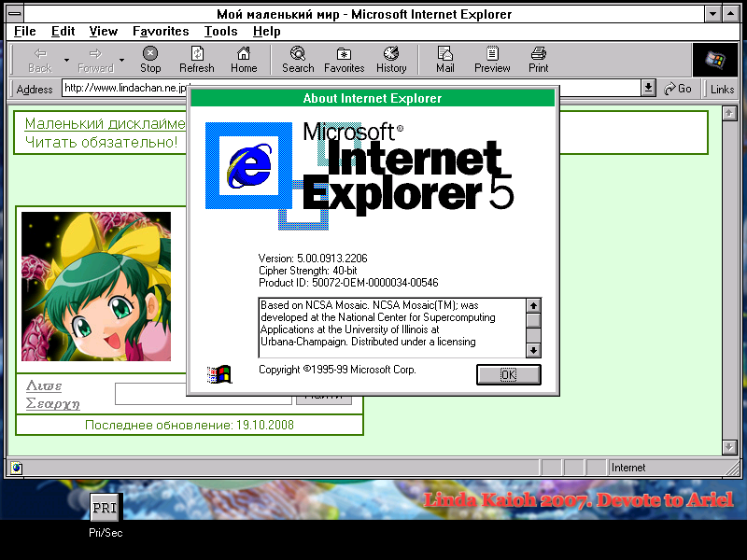Click the Internet zone status bar entry
This screenshot has height=560, width=747.
(x=628, y=468)
